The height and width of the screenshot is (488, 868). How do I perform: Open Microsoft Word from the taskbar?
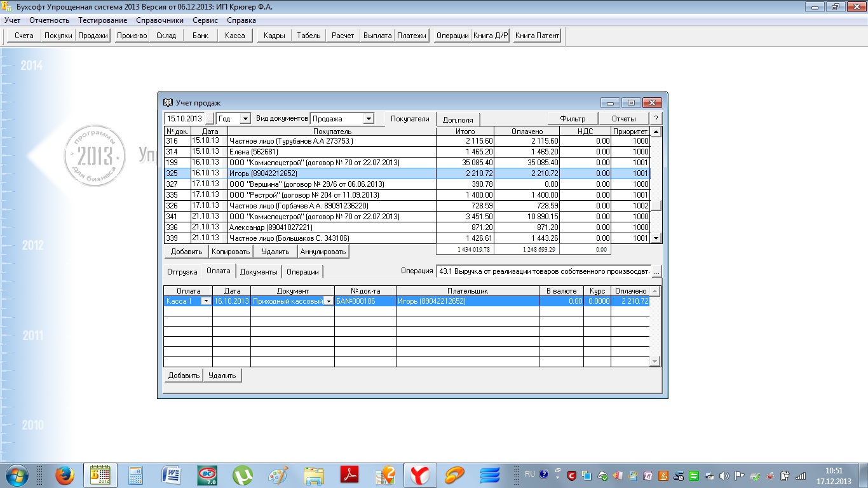point(172,475)
